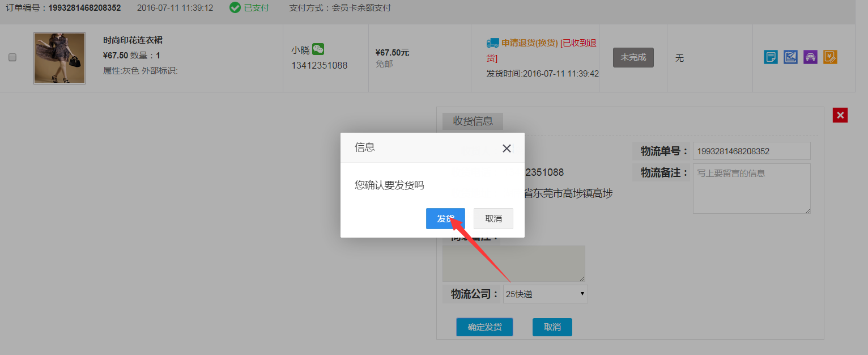Viewport: 868px width, 355px height.
Task: Confirm shipment with the blue 发货 button
Action: click(x=445, y=219)
